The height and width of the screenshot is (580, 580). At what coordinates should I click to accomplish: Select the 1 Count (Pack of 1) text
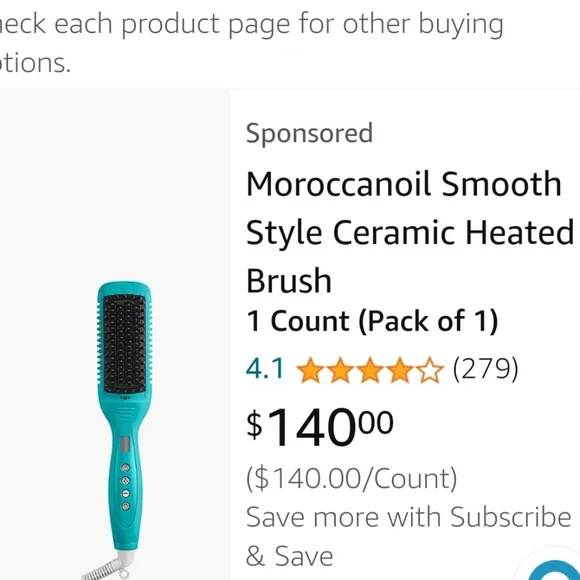(372, 321)
